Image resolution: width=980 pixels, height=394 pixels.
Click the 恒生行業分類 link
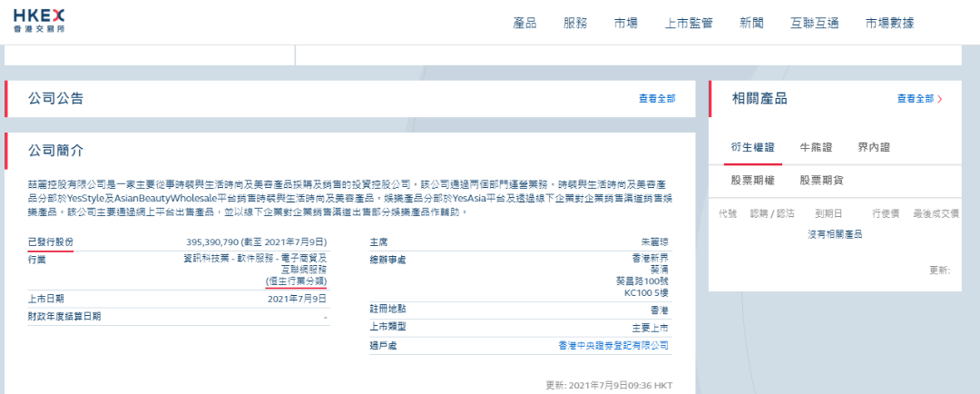(x=296, y=281)
